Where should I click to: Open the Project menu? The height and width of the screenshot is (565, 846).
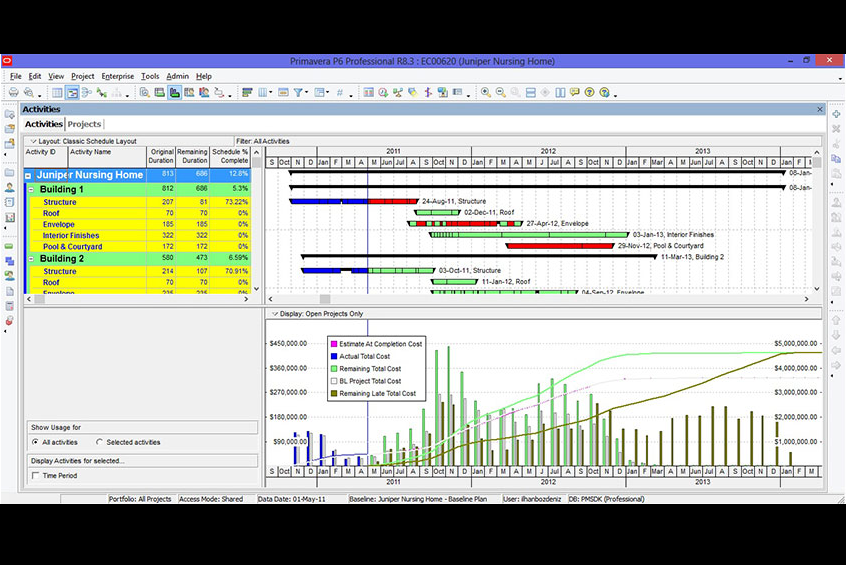pyautogui.click(x=83, y=76)
